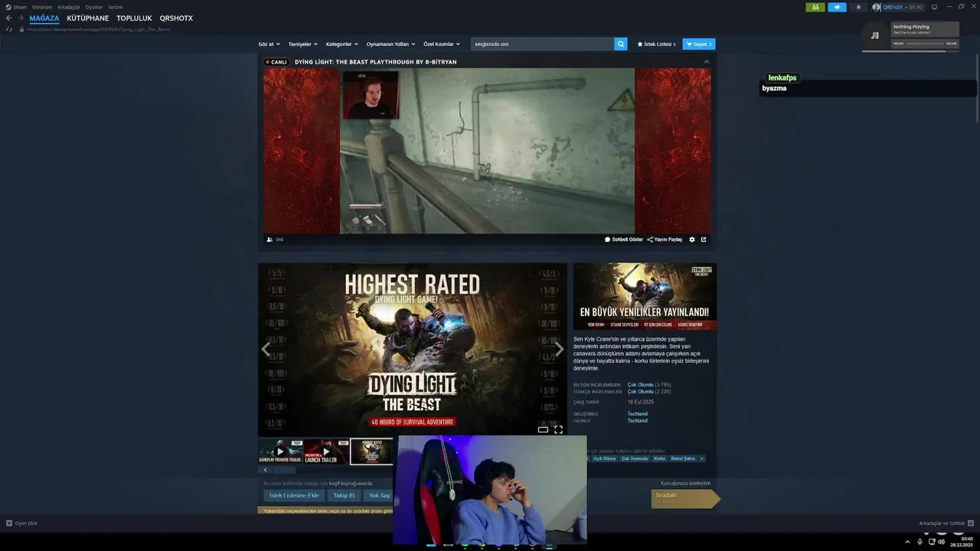Enter fullscreen for the media viewer

click(x=558, y=429)
